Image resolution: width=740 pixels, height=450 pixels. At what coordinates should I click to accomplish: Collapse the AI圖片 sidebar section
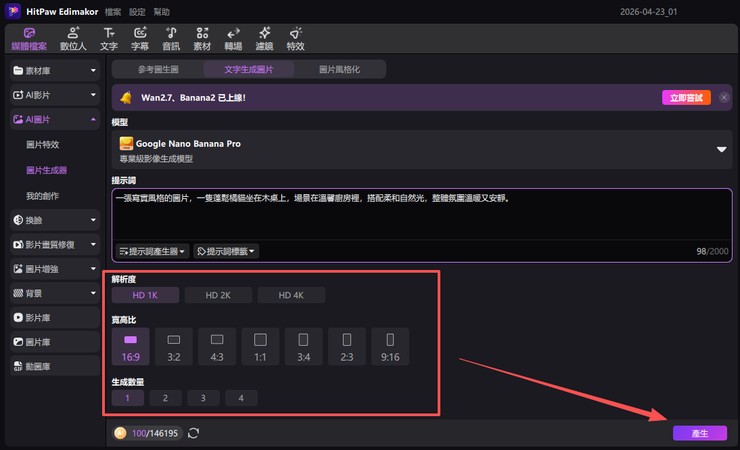click(55, 120)
